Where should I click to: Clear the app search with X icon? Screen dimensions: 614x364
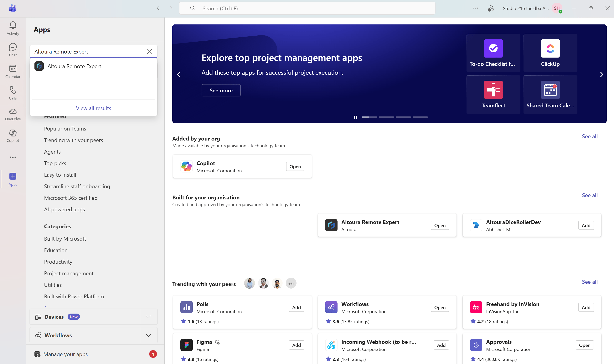tap(149, 52)
